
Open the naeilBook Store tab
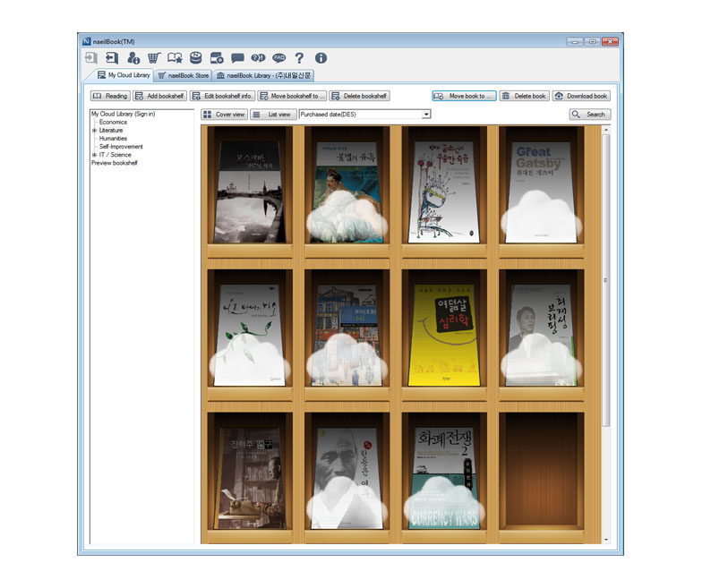coord(184,76)
